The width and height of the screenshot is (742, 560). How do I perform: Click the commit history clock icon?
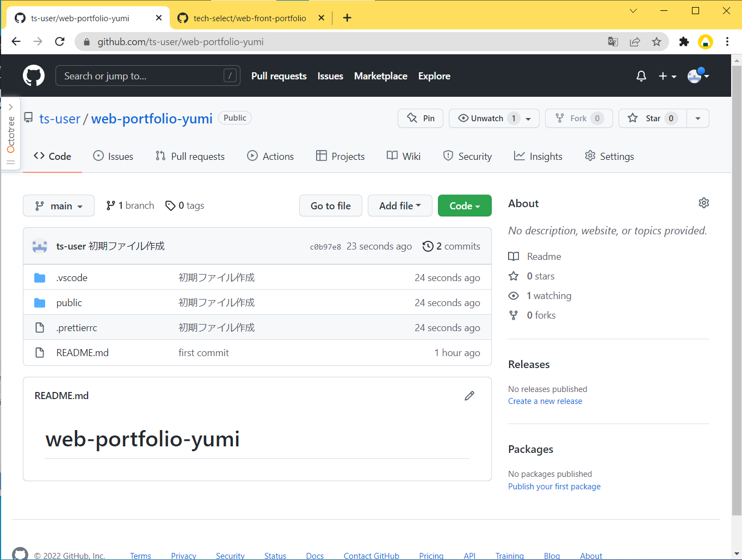pos(428,246)
